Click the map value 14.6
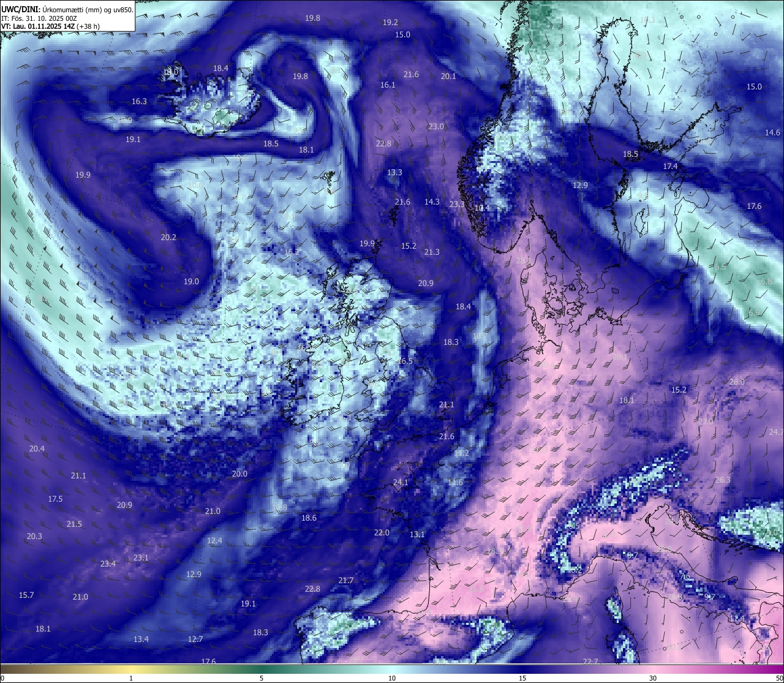 772,132
